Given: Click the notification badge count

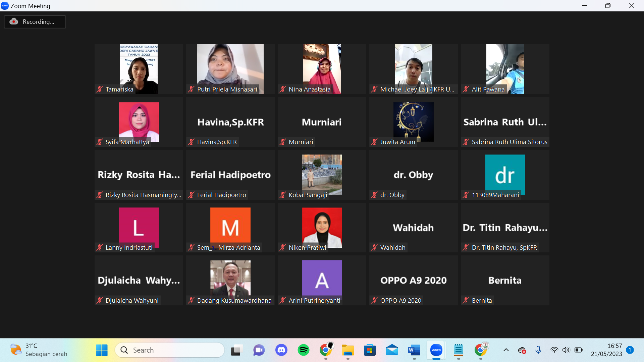Looking at the screenshot, I should pyautogui.click(x=630, y=350).
